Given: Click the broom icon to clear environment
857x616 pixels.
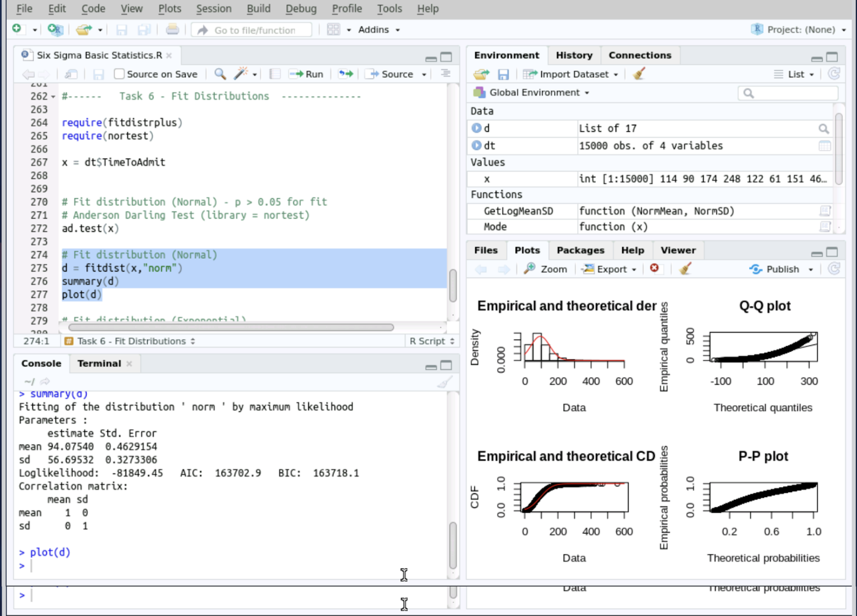Looking at the screenshot, I should pos(639,74).
